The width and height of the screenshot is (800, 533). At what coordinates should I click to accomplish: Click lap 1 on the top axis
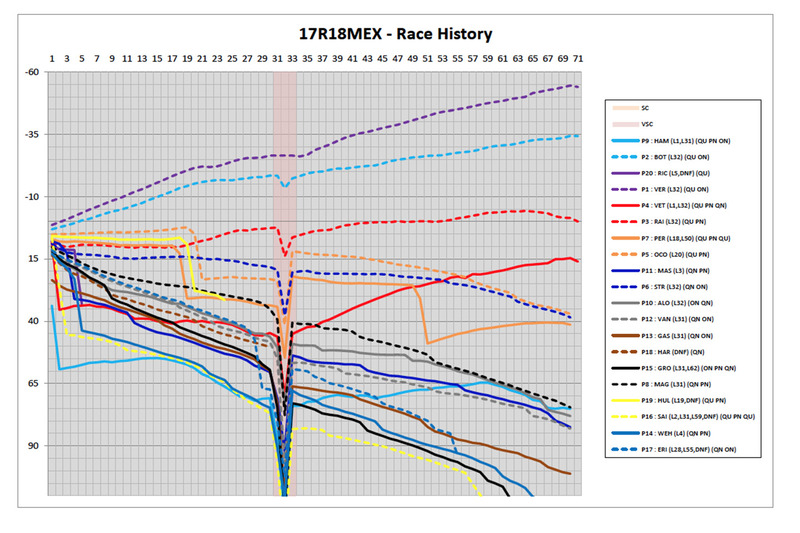click(52, 59)
